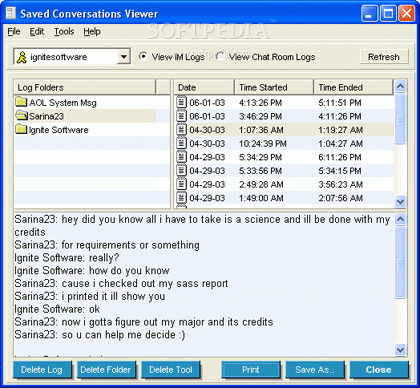Click log list scrollbar down arrow
Viewport: 420px width, 388px height.
click(400, 202)
